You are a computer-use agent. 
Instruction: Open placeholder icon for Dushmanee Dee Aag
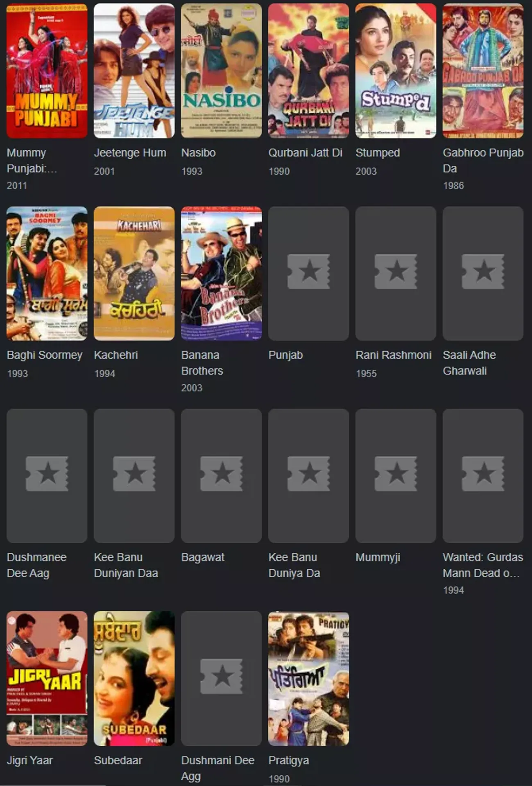(47, 473)
